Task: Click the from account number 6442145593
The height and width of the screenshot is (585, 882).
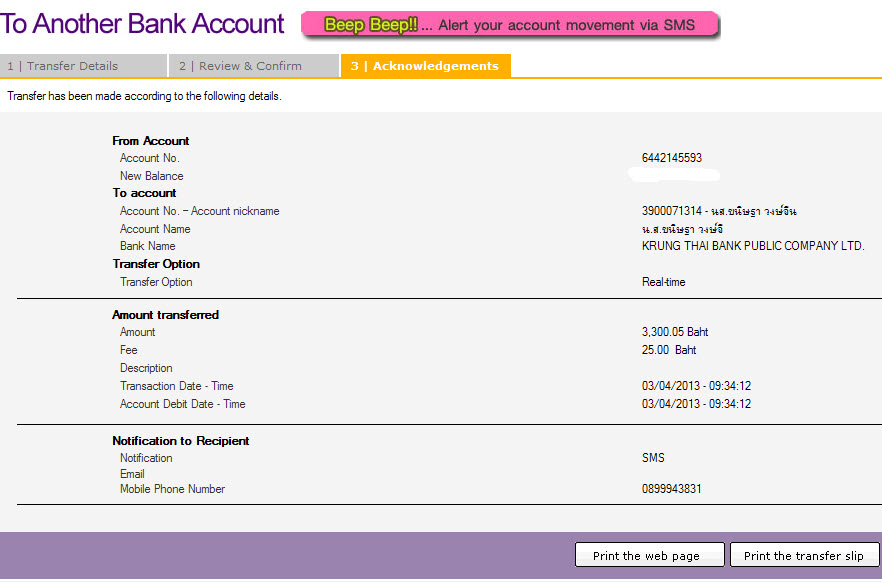Action: click(672, 158)
